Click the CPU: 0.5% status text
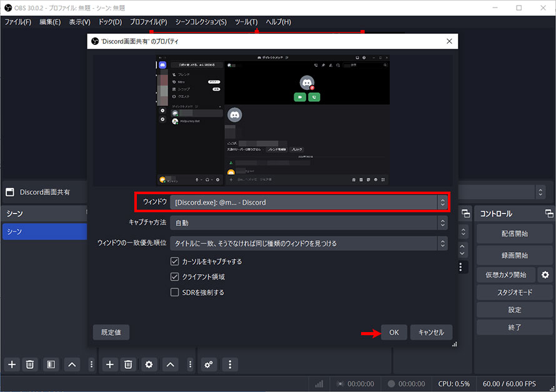The image size is (556, 392). coord(454,384)
